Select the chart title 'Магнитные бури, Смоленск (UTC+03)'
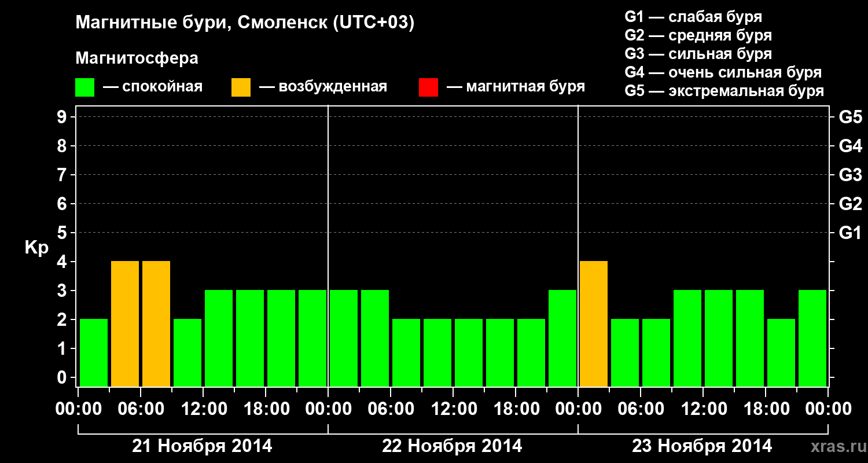The width and height of the screenshot is (868, 463). tap(245, 23)
